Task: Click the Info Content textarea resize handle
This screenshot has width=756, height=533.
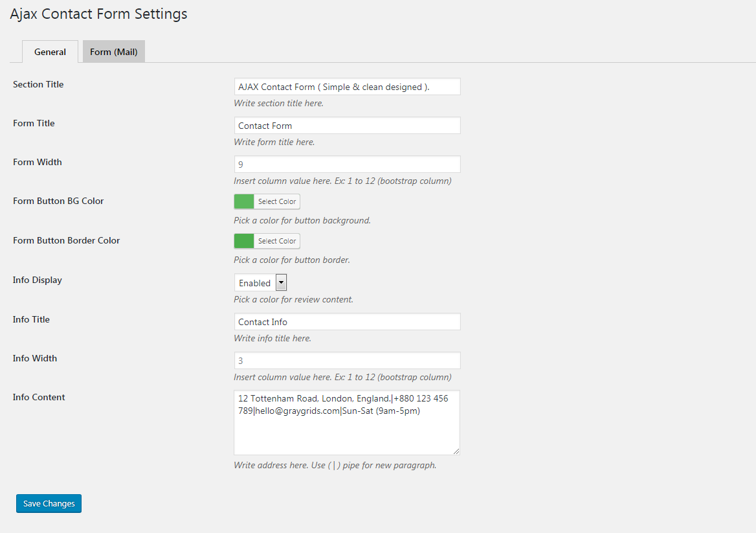Action: (456, 451)
